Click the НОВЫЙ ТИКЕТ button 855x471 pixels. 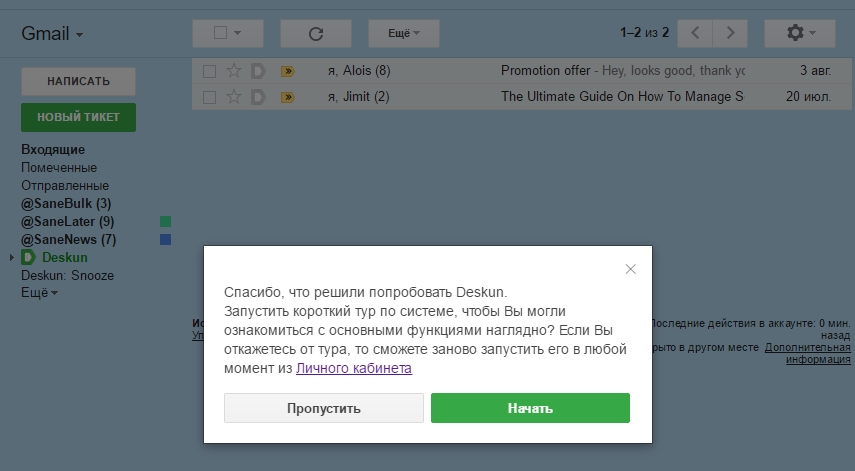pos(79,117)
